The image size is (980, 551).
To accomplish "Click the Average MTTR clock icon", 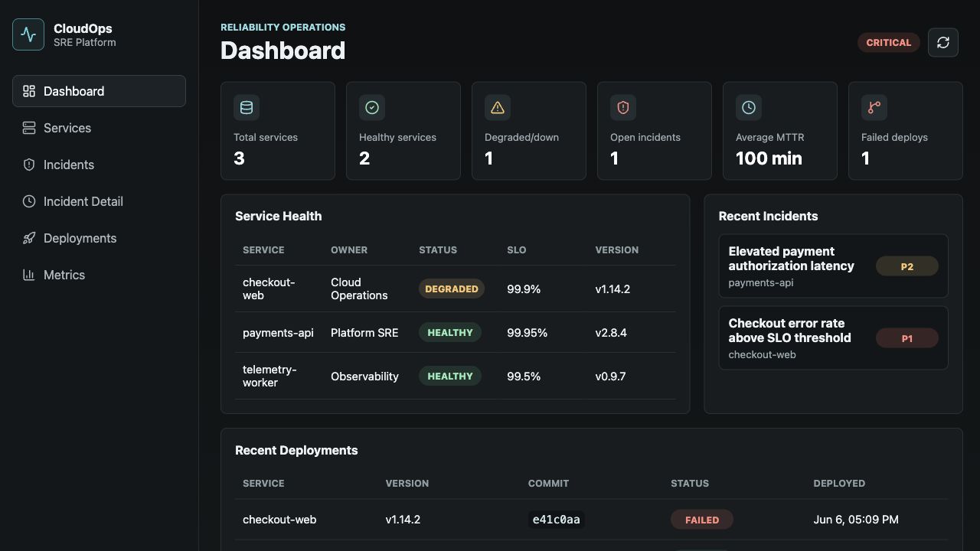I will click(x=749, y=108).
